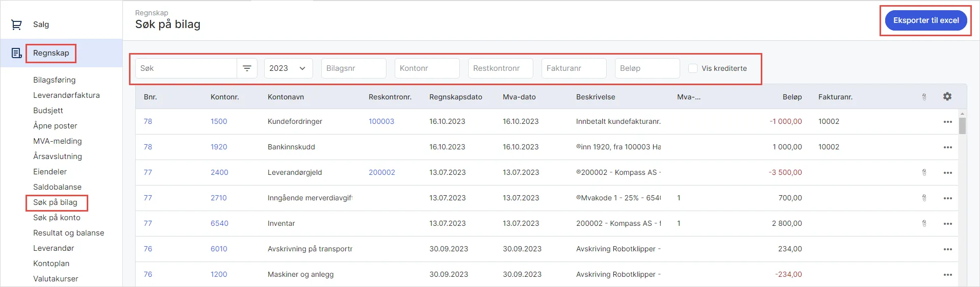Sort by Mva-dato column header

(x=519, y=97)
